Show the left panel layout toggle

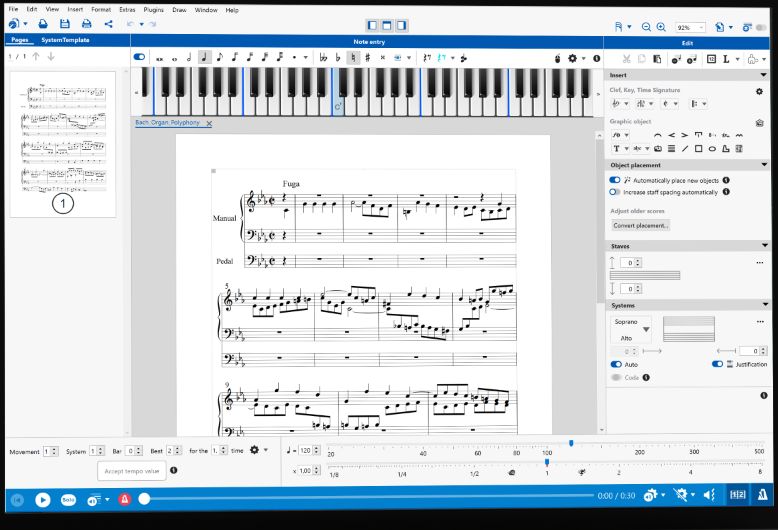(372, 25)
